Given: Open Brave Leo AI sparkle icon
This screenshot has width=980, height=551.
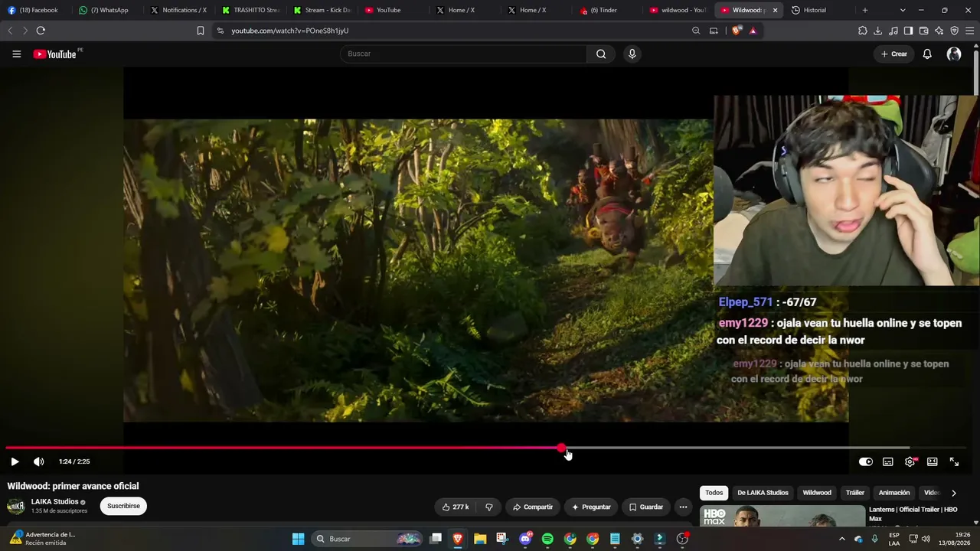Looking at the screenshot, I should [939, 31].
